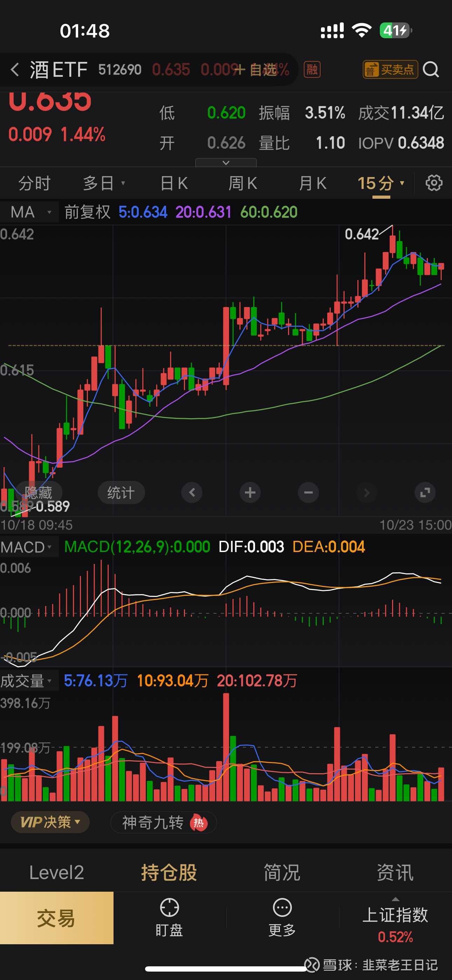452x980 pixels.
Task: Tap 上证指数 0.52% index ticker
Action: tap(395, 925)
